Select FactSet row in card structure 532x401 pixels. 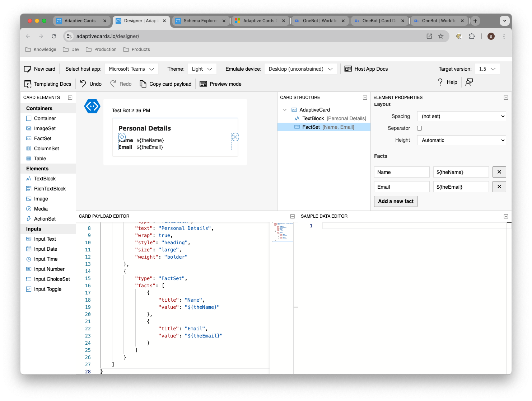point(324,127)
